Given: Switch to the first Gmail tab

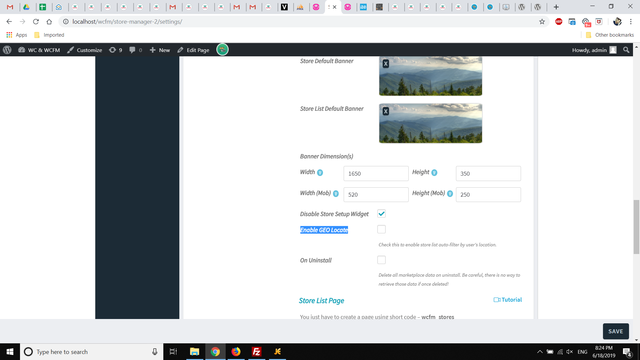Looking at the screenshot, I should [10, 7].
